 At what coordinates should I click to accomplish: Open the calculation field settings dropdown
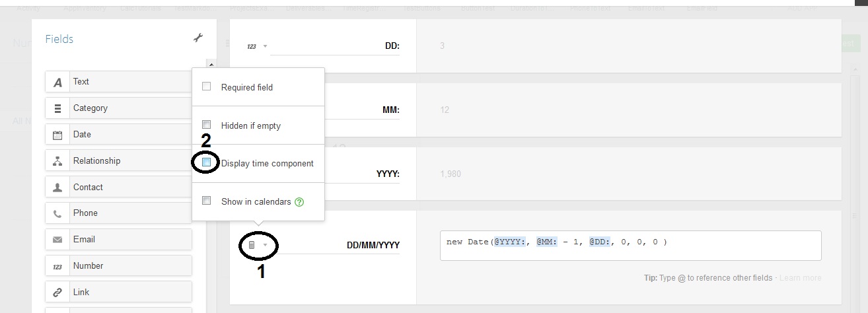pos(258,246)
